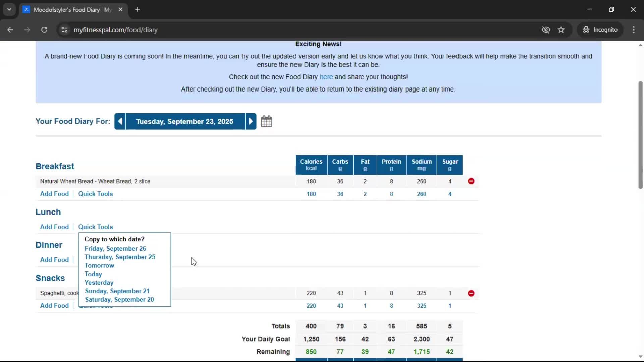Click the Incognito indicator
Image resolution: width=644 pixels, height=362 pixels.
600,30
